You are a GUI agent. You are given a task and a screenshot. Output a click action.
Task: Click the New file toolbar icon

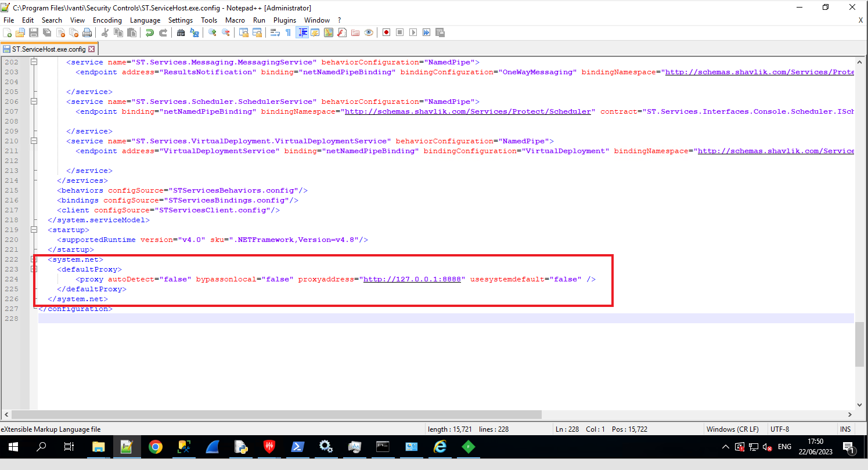tap(8, 32)
